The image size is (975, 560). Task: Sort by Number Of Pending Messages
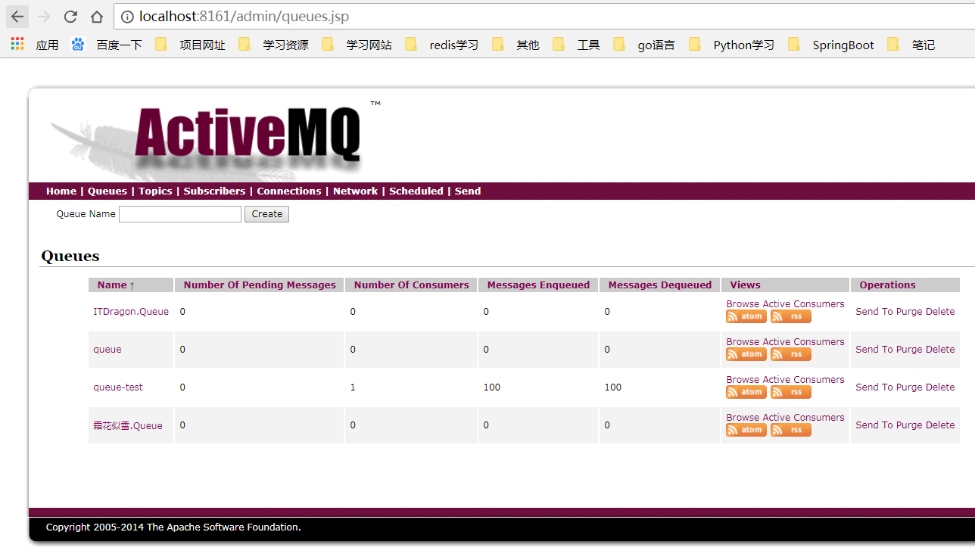click(260, 285)
